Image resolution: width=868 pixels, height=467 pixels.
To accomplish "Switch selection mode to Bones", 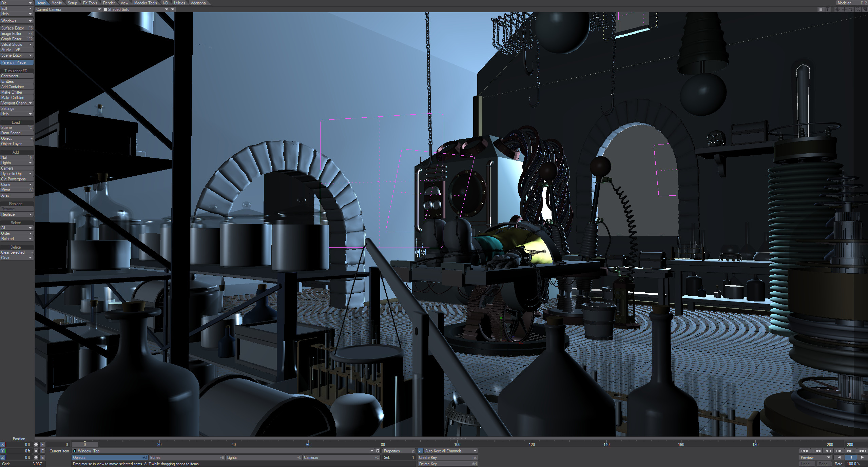I will pyautogui.click(x=187, y=458).
